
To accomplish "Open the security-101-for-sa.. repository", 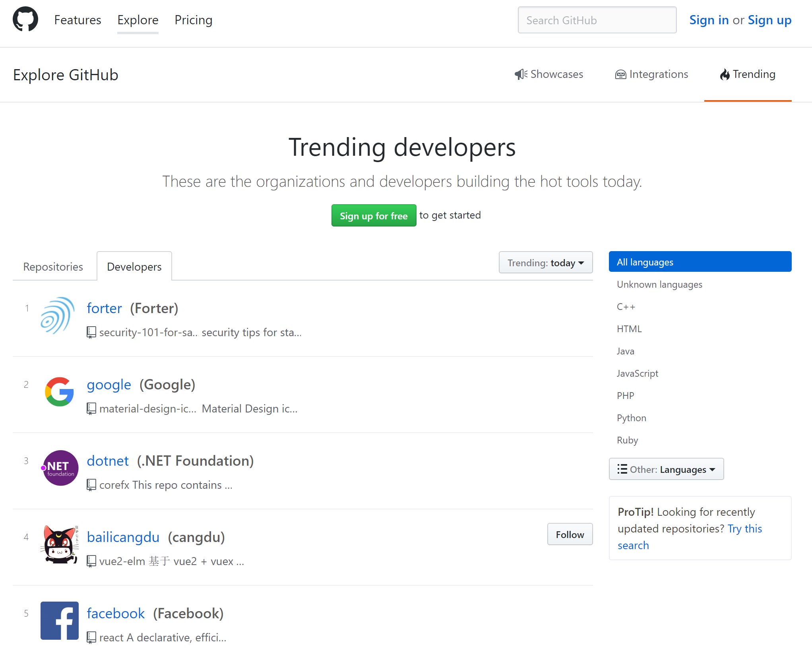I will [148, 332].
